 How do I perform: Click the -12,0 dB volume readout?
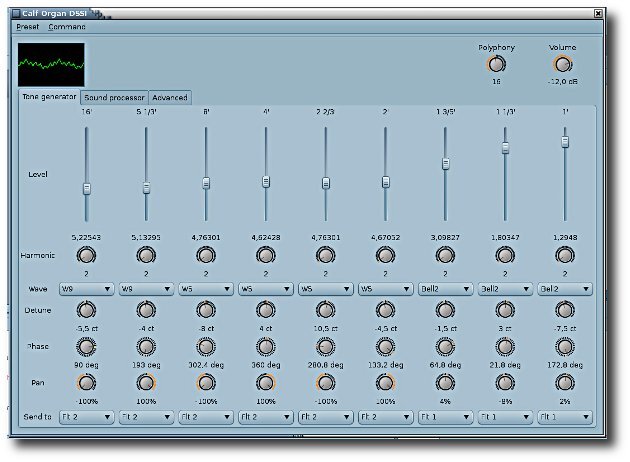[562, 82]
